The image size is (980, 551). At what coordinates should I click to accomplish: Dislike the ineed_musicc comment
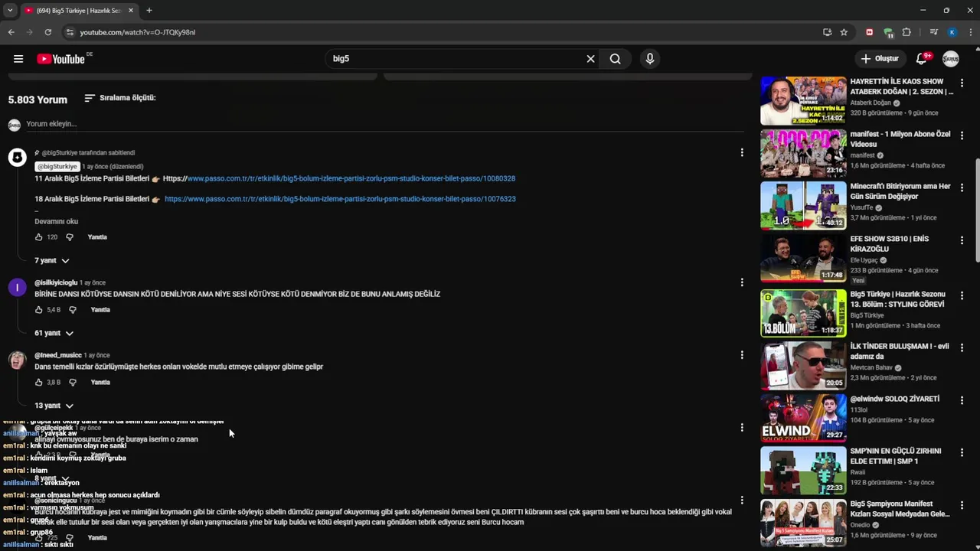(73, 383)
